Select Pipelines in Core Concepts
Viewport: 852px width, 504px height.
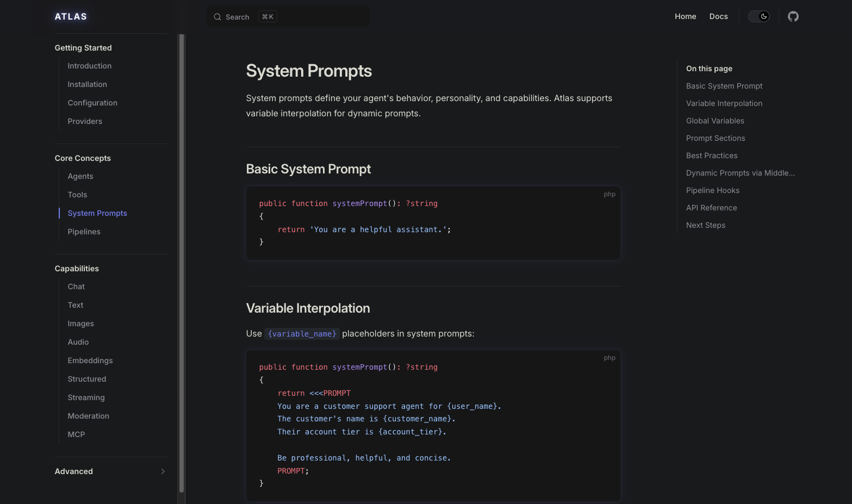[x=84, y=232]
